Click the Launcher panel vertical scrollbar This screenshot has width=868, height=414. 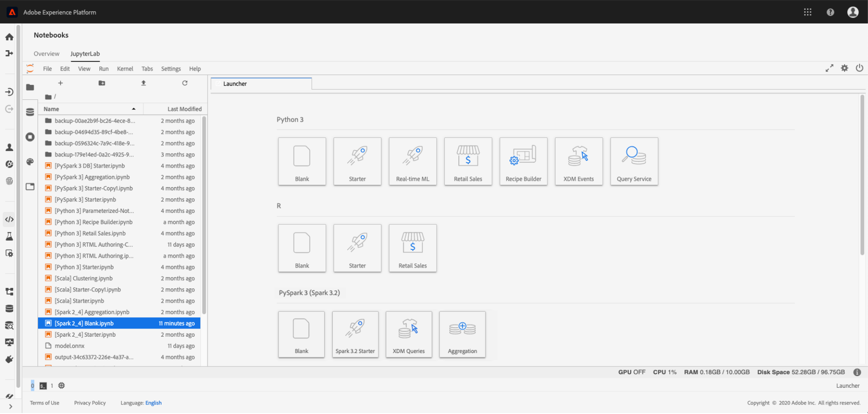click(x=862, y=175)
